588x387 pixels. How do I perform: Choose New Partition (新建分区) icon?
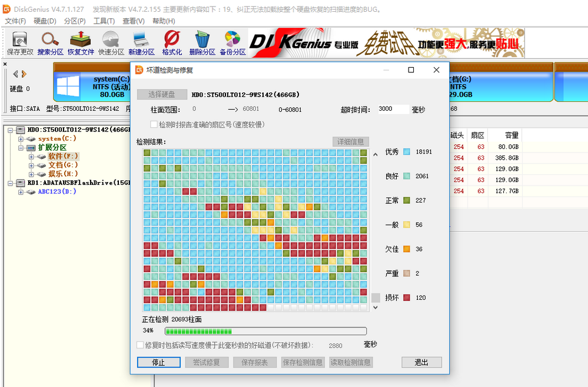coord(141,43)
